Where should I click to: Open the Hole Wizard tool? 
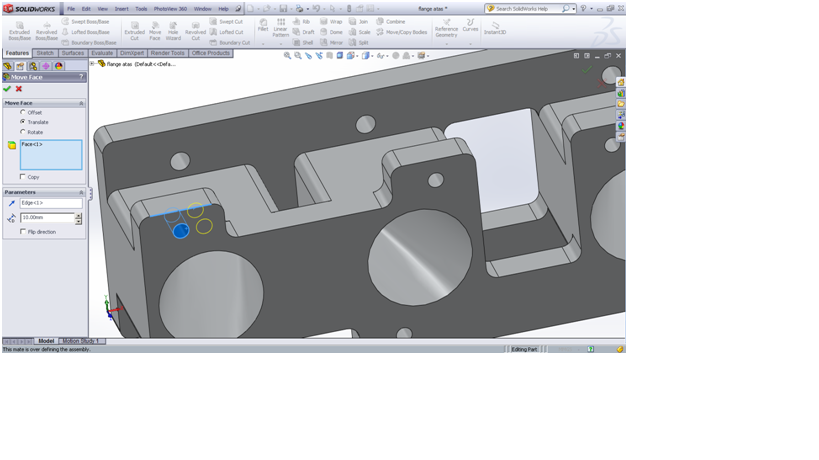[173, 30]
